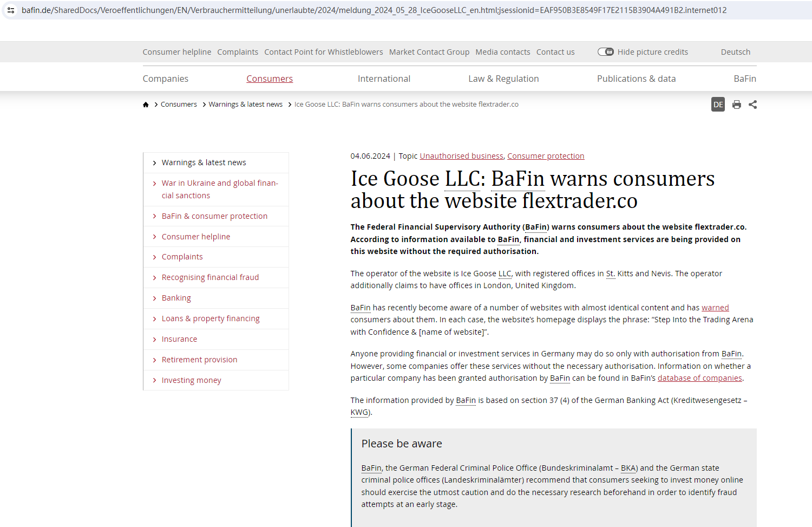Click Warnings & latest news breadcrumb
Screen dimensions: 812x527
(x=246, y=105)
